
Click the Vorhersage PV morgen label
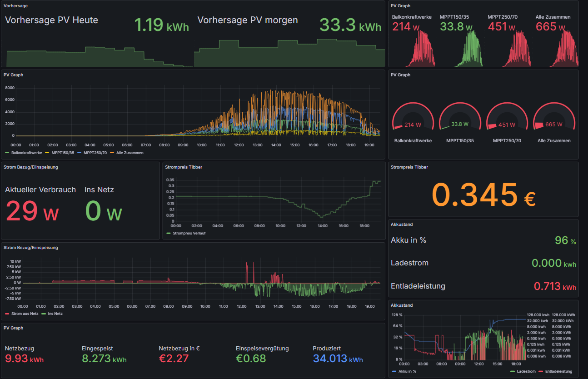pos(248,20)
